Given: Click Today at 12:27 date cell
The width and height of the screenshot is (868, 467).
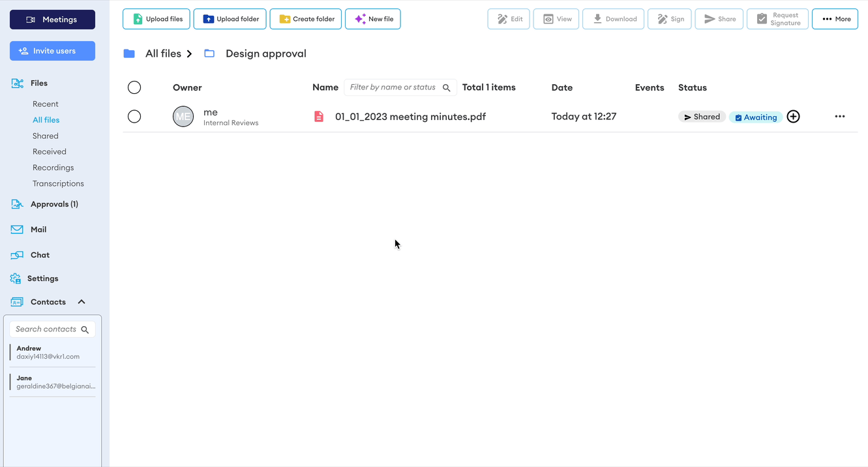Looking at the screenshot, I should coord(584,117).
